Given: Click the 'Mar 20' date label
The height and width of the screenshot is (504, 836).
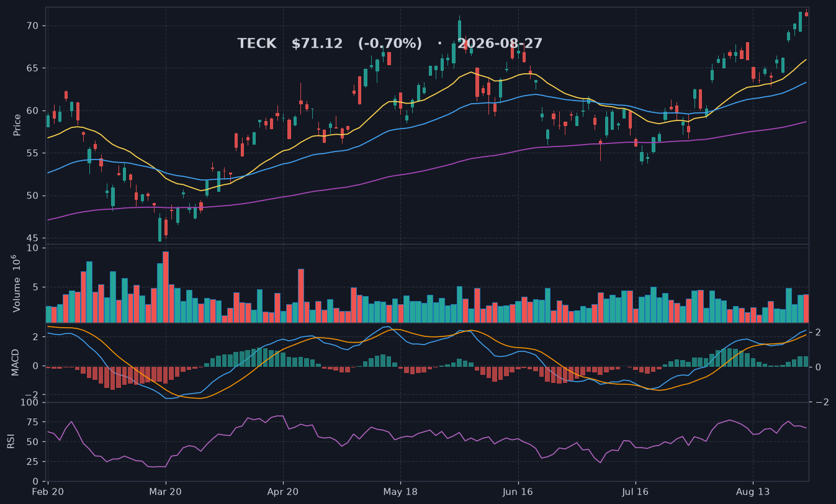Looking at the screenshot, I should tap(166, 492).
